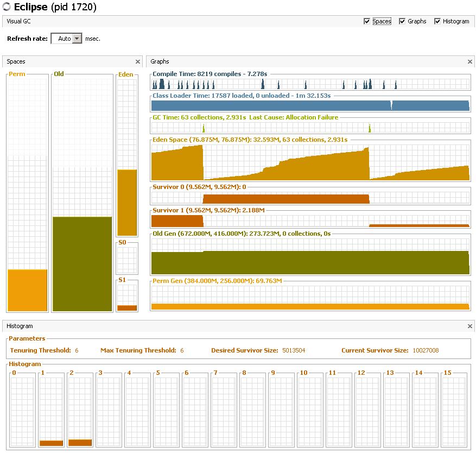Click the GC Time graph
The width and height of the screenshot is (476, 453).
pyautogui.click(x=310, y=127)
